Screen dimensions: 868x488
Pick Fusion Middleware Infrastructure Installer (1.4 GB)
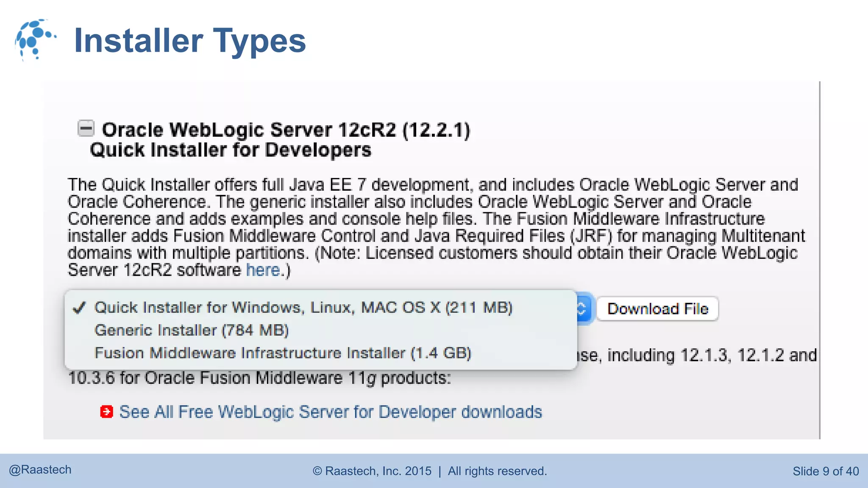coord(283,353)
